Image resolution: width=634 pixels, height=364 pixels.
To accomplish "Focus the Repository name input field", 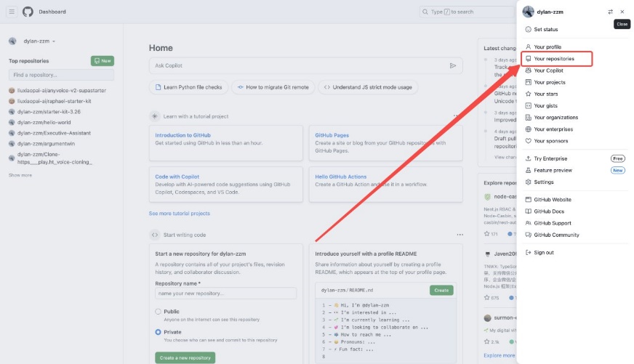I will click(225, 294).
